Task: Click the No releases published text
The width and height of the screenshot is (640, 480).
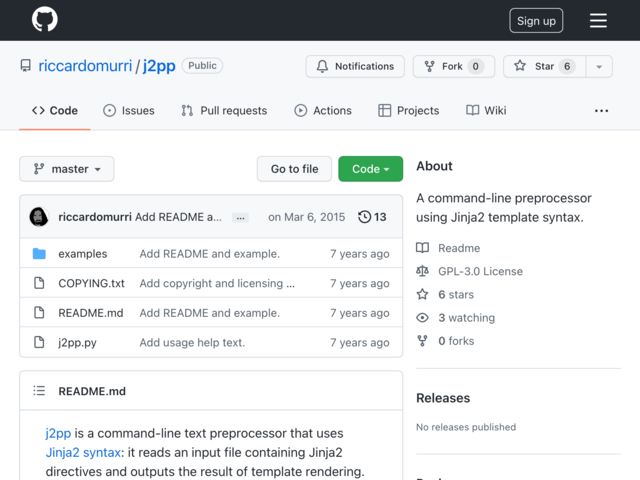Action: (x=466, y=427)
